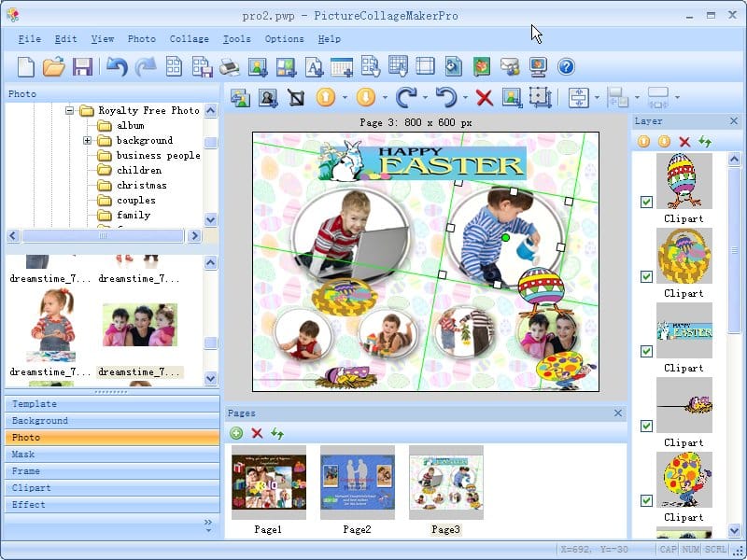Open the rotate tool dropdown arrow
Viewport: 747px width, 560px height.
point(426,97)
